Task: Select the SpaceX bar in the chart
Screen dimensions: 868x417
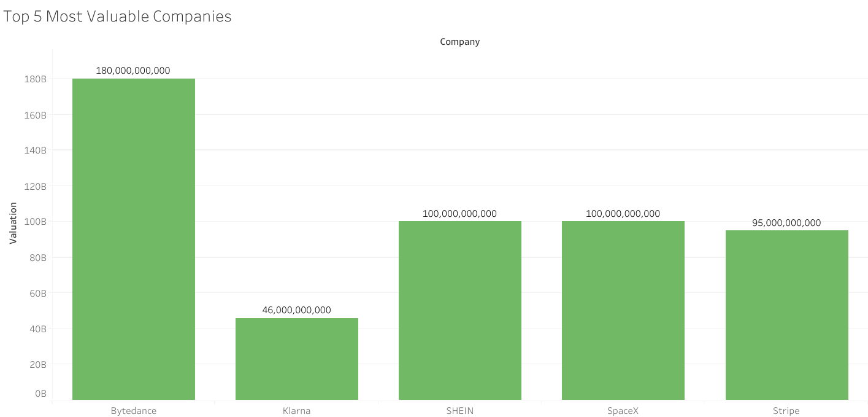Action: 623,310
